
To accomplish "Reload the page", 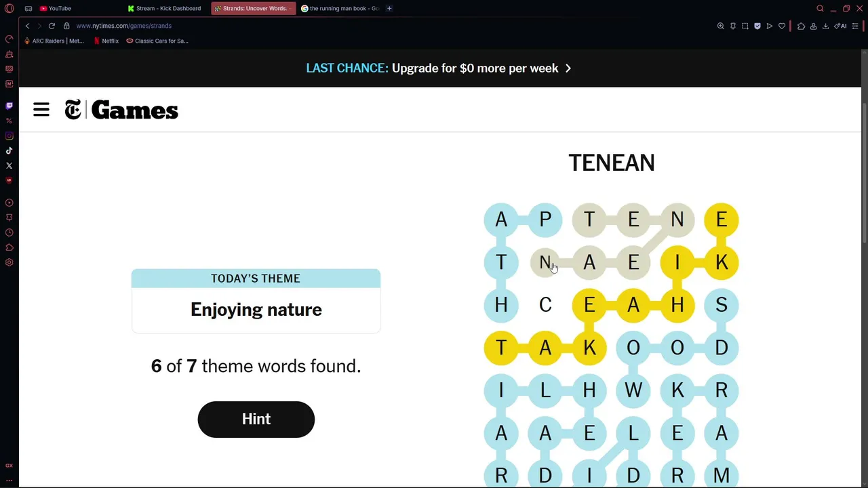I will [x=52, y=26].
